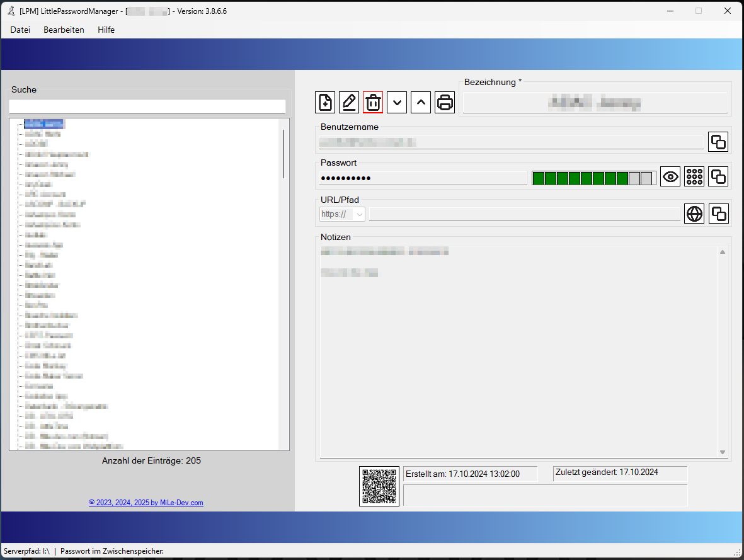Open the Datei menu
The height and width of the screenshot is (560, 744).
[x=20, y=30]
